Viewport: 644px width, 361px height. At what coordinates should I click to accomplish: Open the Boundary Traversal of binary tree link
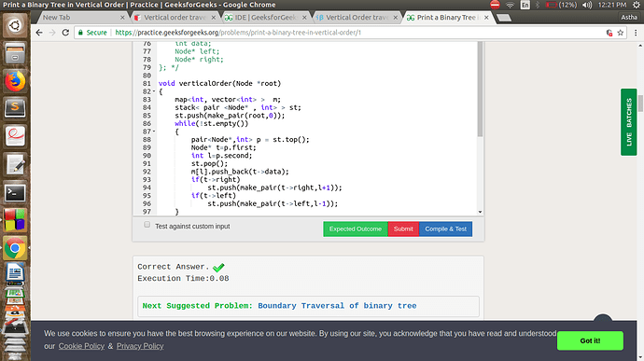pos(337,306)
